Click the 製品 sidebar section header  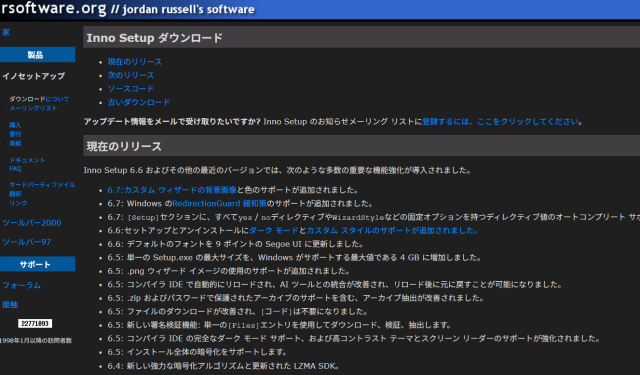coord(38,55)
